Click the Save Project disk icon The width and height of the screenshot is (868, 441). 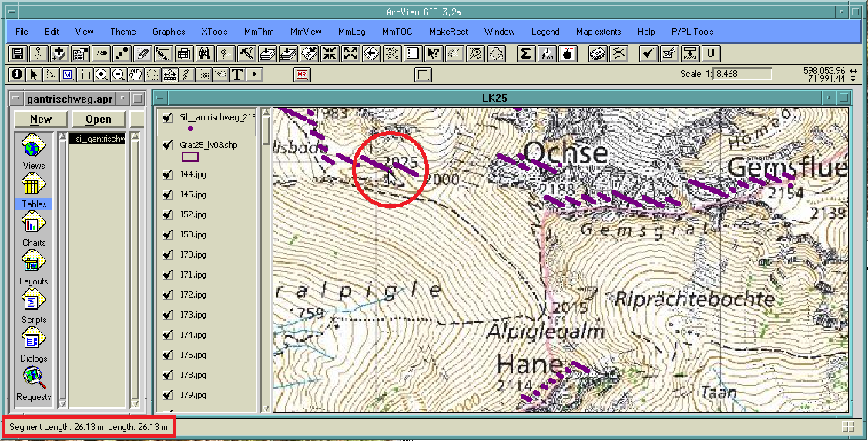click(x=16, y=54)
